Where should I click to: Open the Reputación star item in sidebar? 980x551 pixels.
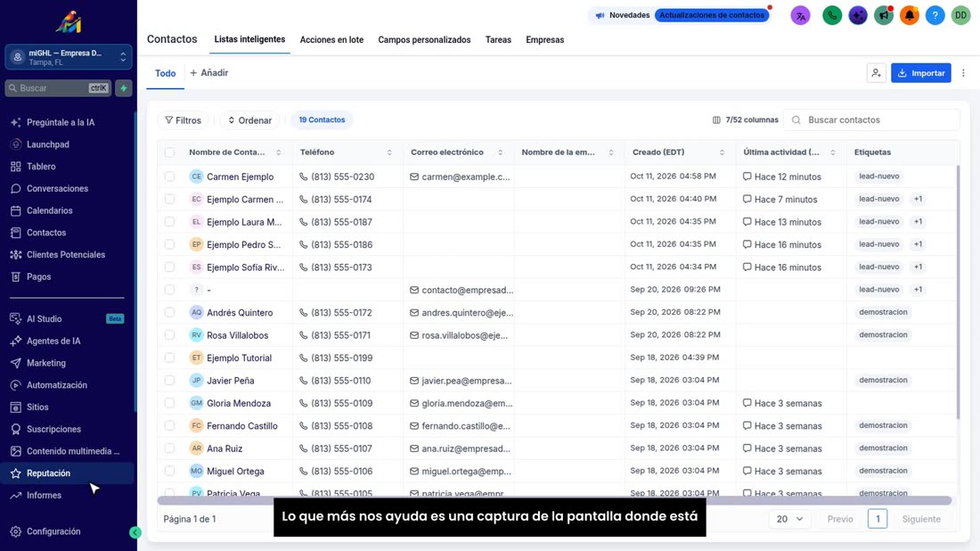68,473
